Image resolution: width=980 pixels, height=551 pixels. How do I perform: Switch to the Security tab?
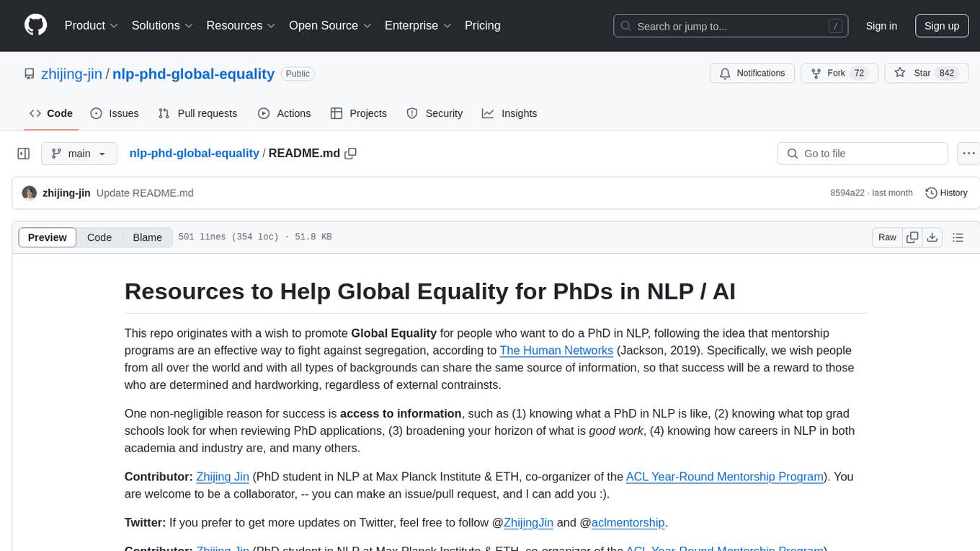(435, 113)
